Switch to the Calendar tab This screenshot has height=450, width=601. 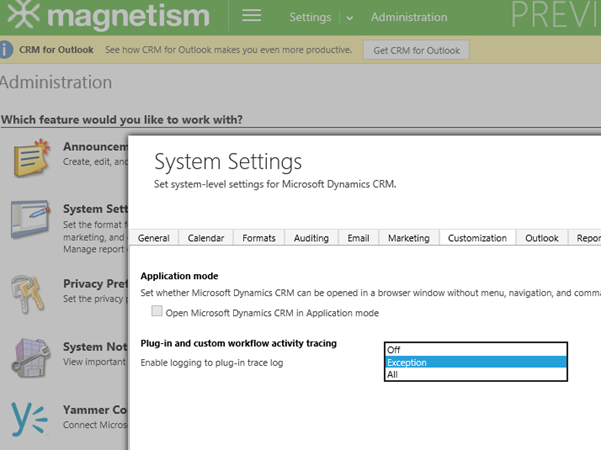click(206, 238)
